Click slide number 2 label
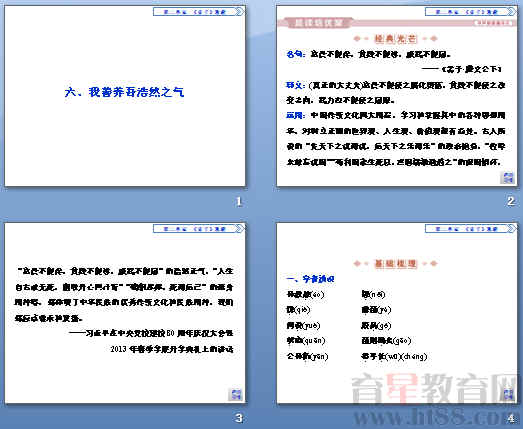Screen dimensions: 523x429 [x=511, y=201]
